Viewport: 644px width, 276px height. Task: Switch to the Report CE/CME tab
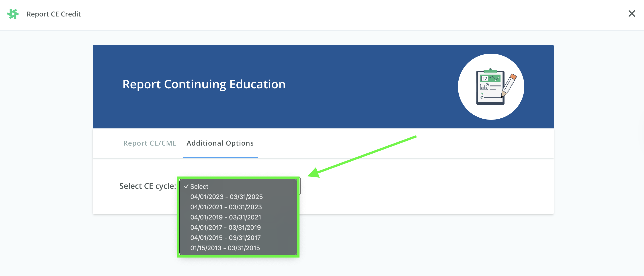click(x=150, y=143)
